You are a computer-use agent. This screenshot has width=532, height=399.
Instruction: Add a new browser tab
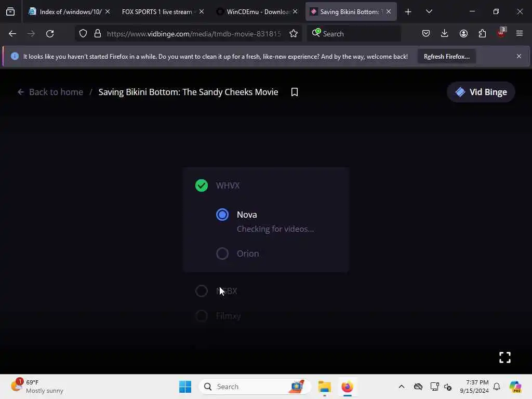pyautogui.click(x=408, y=12)
